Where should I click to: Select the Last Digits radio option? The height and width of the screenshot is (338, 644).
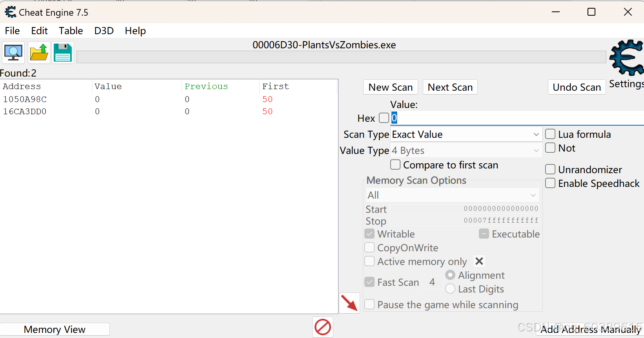tap(450, 289)
